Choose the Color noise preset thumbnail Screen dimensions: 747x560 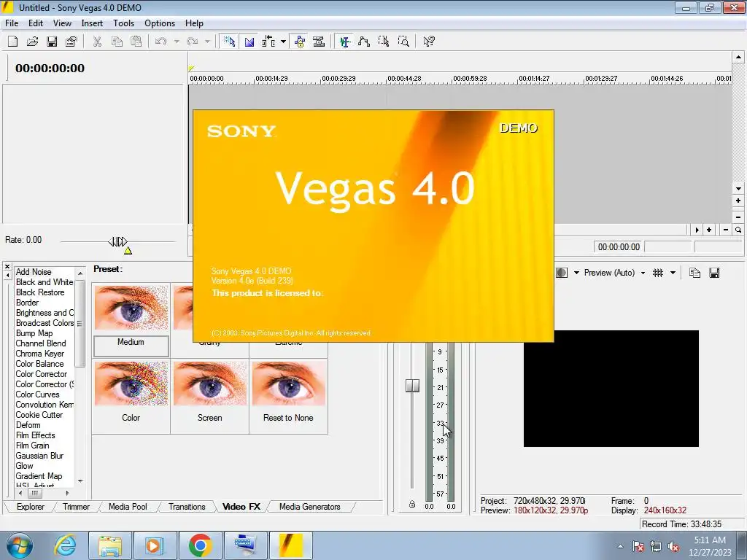point(131,384)
